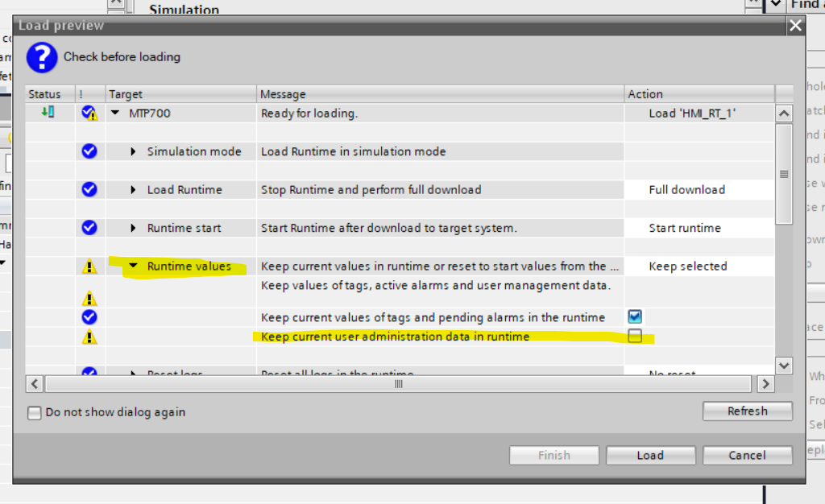The height and width of the screenshot is (504, 825).
Task: Click the warning icon on user administration row
Action: point(89,337)
